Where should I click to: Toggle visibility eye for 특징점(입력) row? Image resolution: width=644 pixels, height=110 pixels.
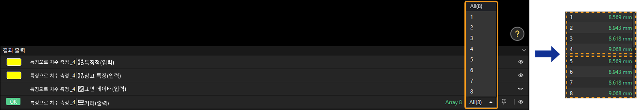(x=521, y=62)
